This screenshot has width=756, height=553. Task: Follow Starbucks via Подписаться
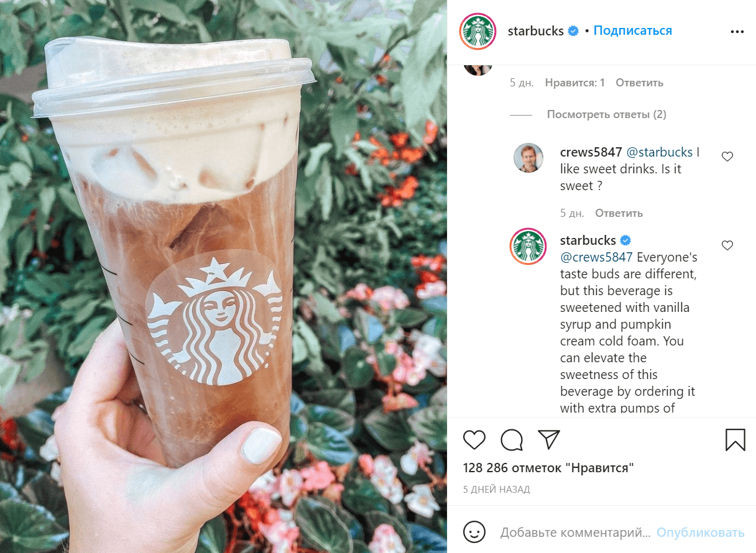(633, 30)
